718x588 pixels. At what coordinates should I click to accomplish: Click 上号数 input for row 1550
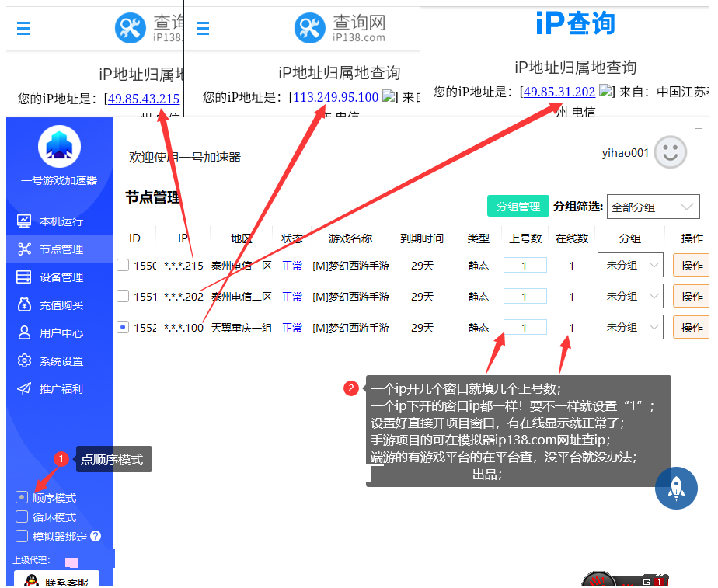pyautogui.click(x=525, y=265)
